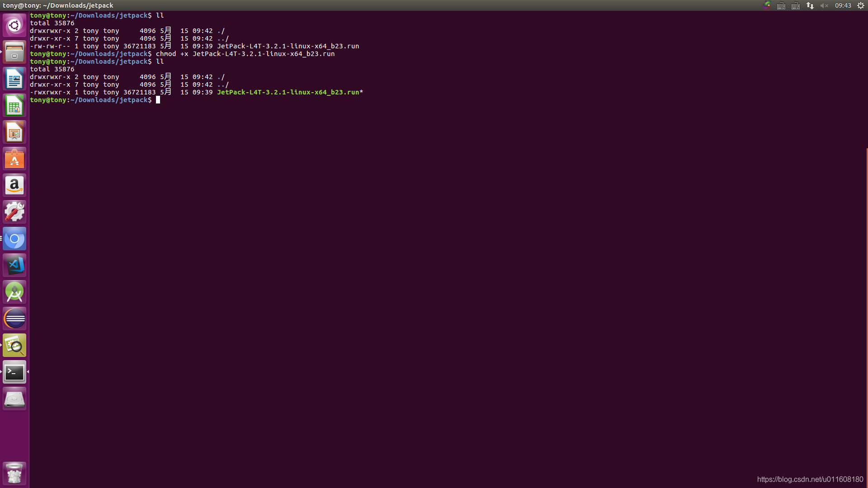Open the colorful swirl tray indicator
Screen dimensions: 868x488
click(x=767, y=5)
